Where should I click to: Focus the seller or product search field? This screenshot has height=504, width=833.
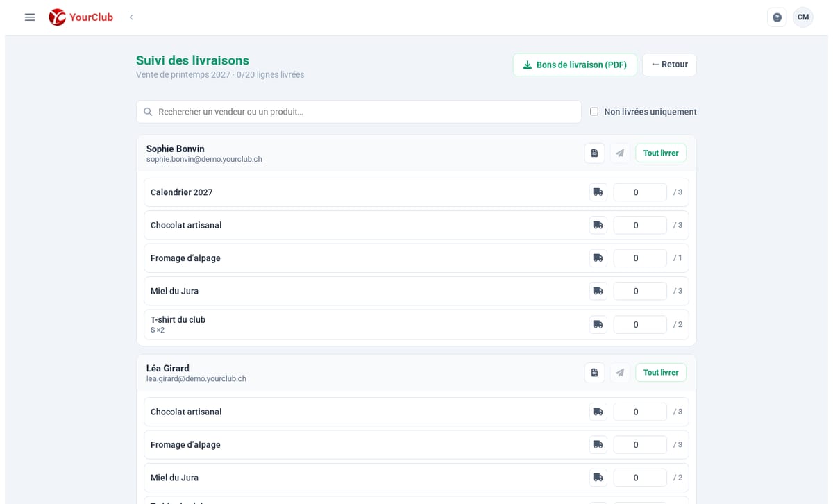[359, 112]
